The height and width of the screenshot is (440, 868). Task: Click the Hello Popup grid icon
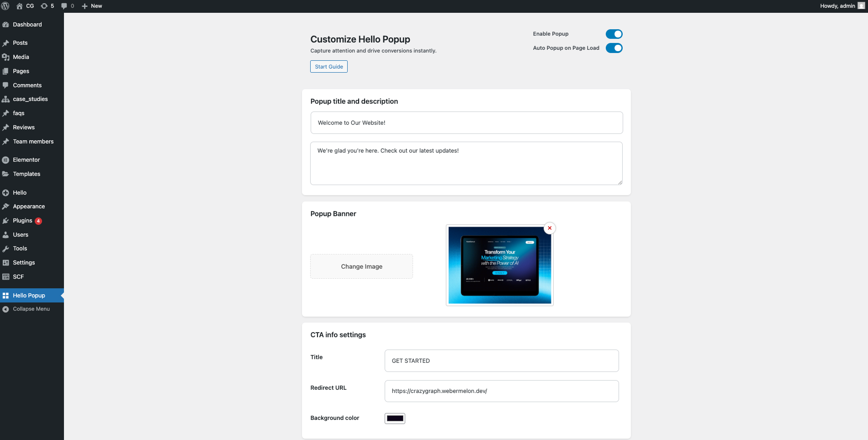click(5, 296)
